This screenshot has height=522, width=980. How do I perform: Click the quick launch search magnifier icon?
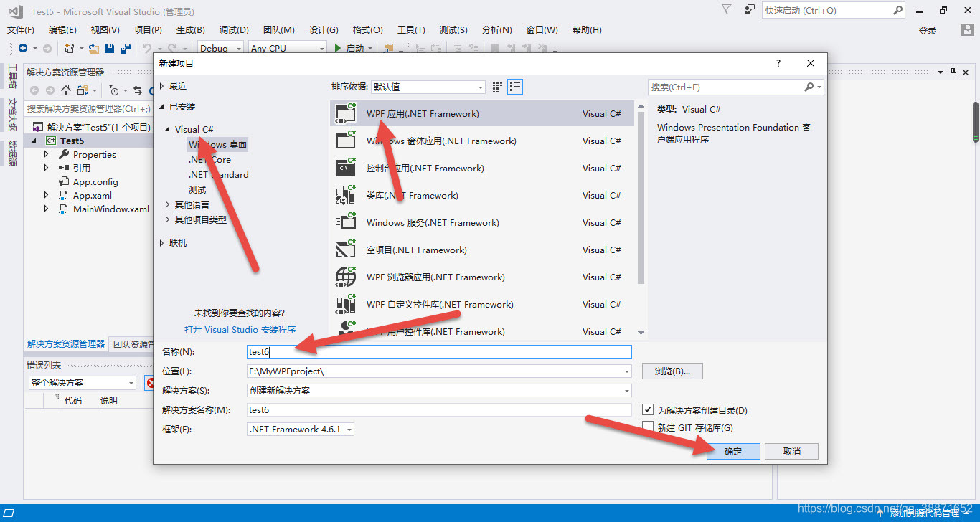click(x=898, y=10)
